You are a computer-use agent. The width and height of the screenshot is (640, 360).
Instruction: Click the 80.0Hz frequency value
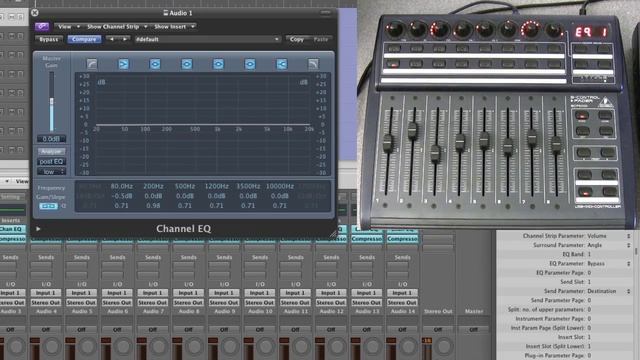click(x=122, y=186)
